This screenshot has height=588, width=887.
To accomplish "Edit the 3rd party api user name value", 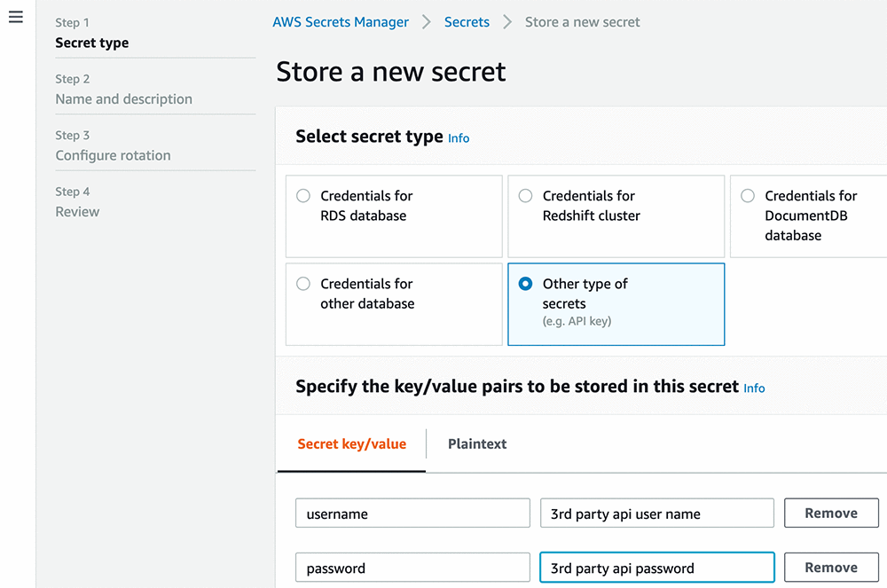I will tap(656, 514).
